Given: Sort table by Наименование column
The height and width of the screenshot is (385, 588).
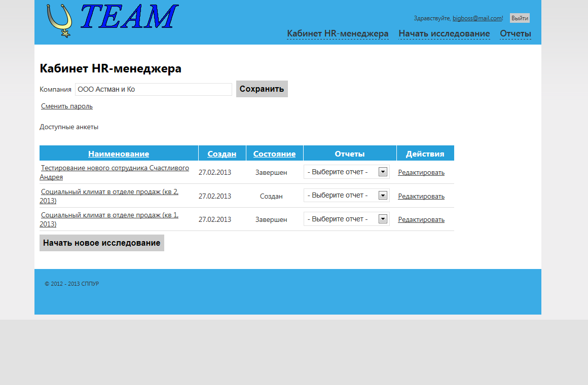Looking at the screenshot, I should [119, 153].
